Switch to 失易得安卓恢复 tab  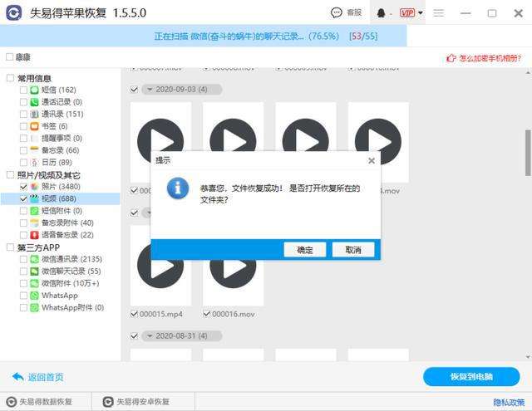pos(143,402)
